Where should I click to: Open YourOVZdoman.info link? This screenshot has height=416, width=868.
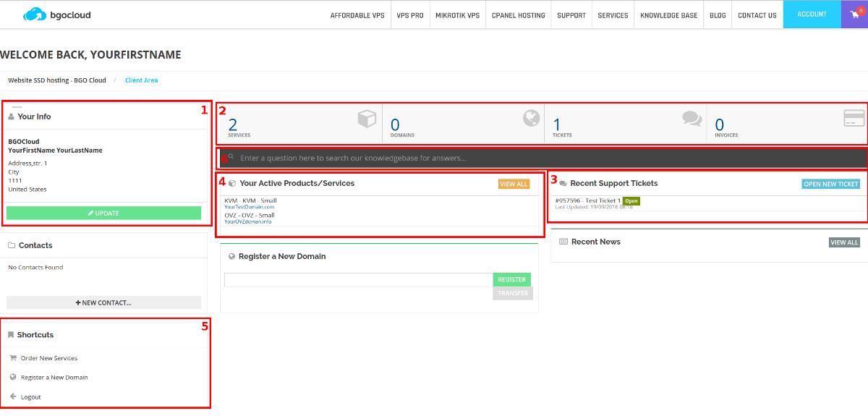click(248, 221)
